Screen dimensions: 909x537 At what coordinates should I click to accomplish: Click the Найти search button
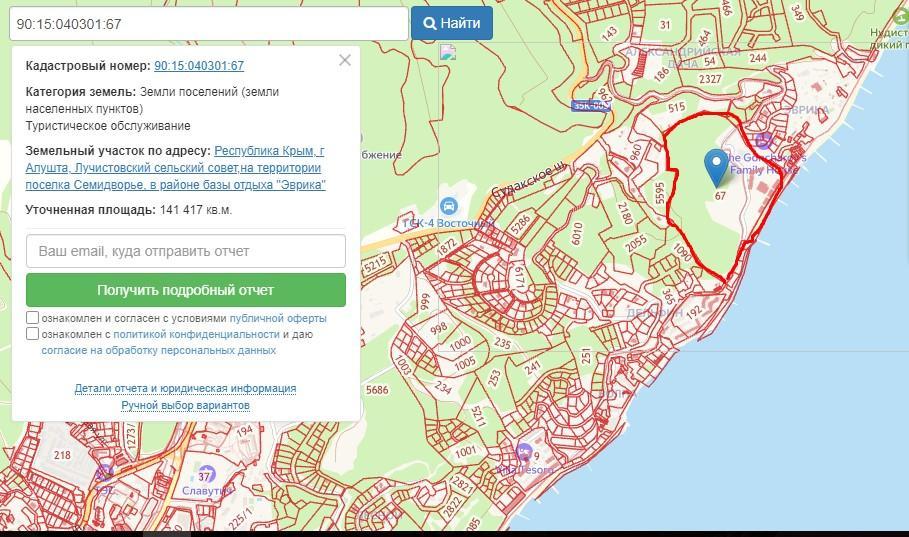pos(452,23)
